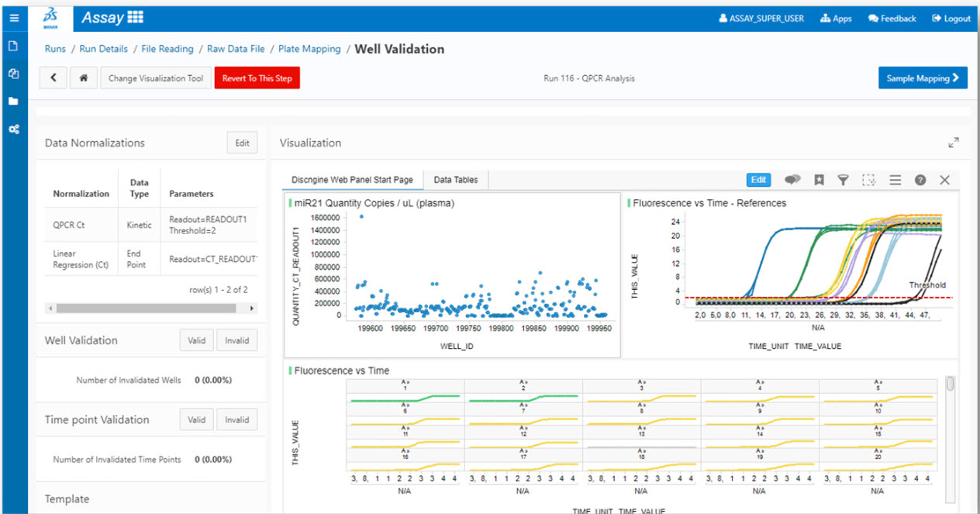Switch to the Data Tables tab
The height and width of the screenshot is (514, 980).
pyautogui.click(x=455, y=180)
